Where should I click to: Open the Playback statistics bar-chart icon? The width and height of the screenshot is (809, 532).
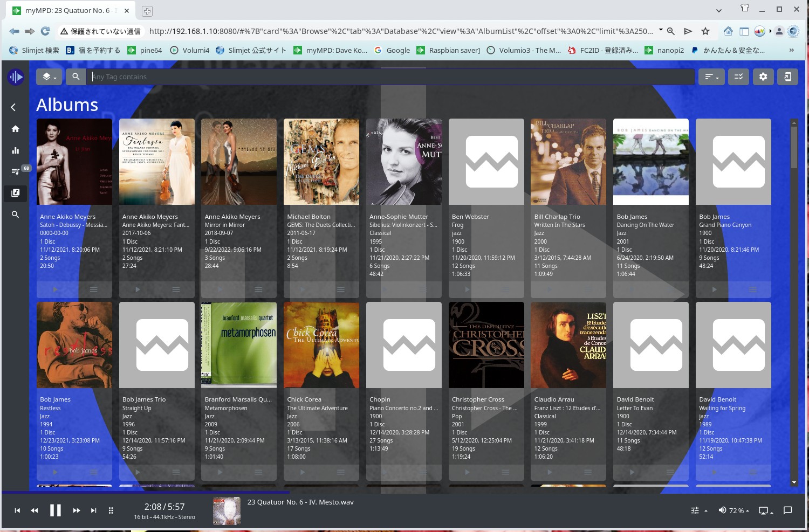(x=15, y=150)
